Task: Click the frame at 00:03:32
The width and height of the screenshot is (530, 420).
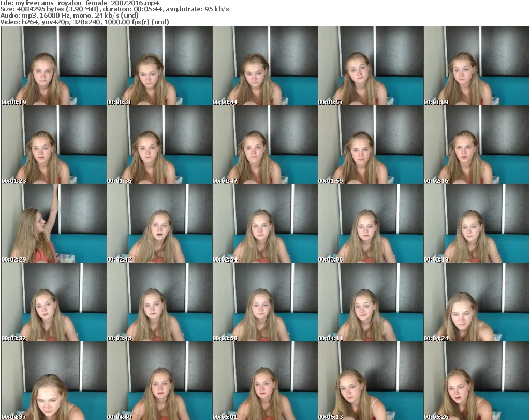Action: (x=54, y=302)
